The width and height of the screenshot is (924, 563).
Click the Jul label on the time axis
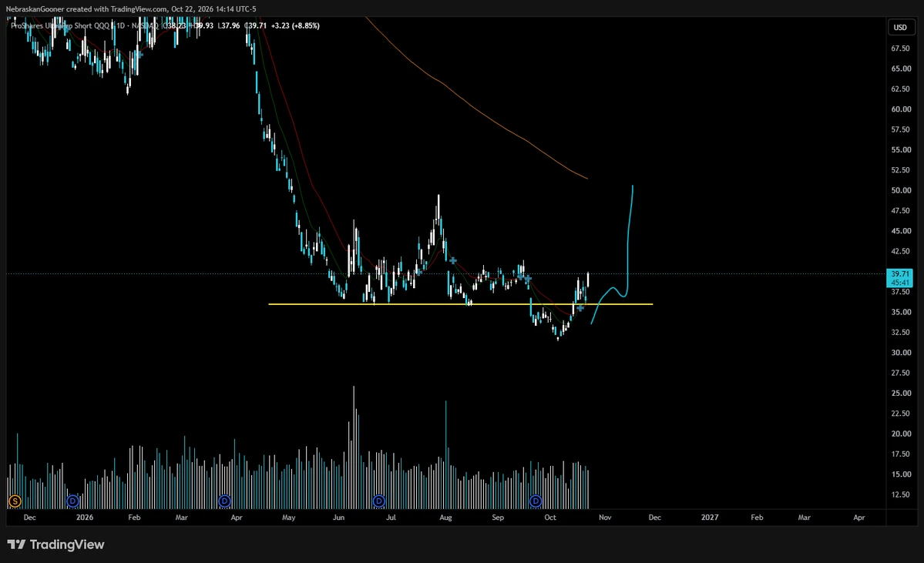(391, 518)
